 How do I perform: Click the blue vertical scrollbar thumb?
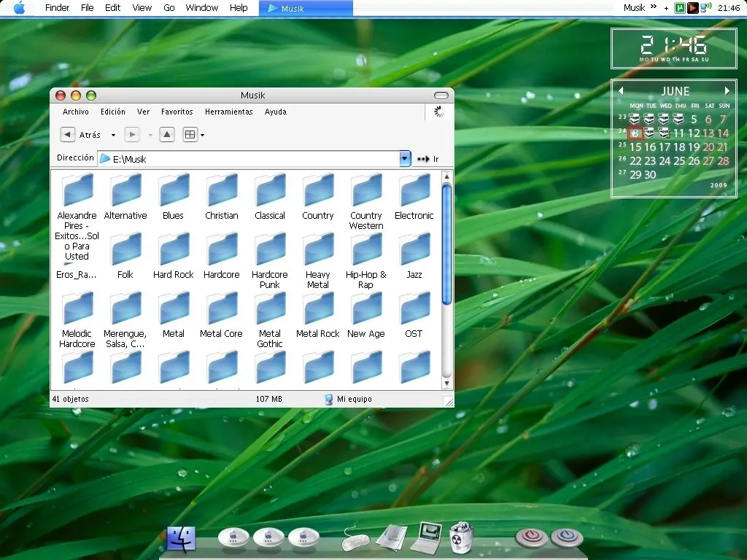pos(447,244)
